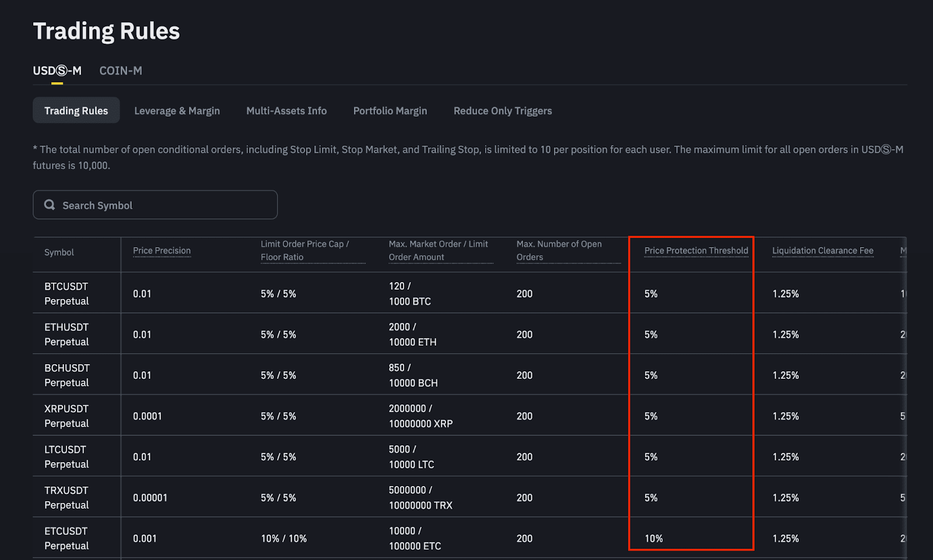This screenshot has height=560, width=933.
Task: Click the Liquidation Clearance Fee header
Action: (822, 251)
